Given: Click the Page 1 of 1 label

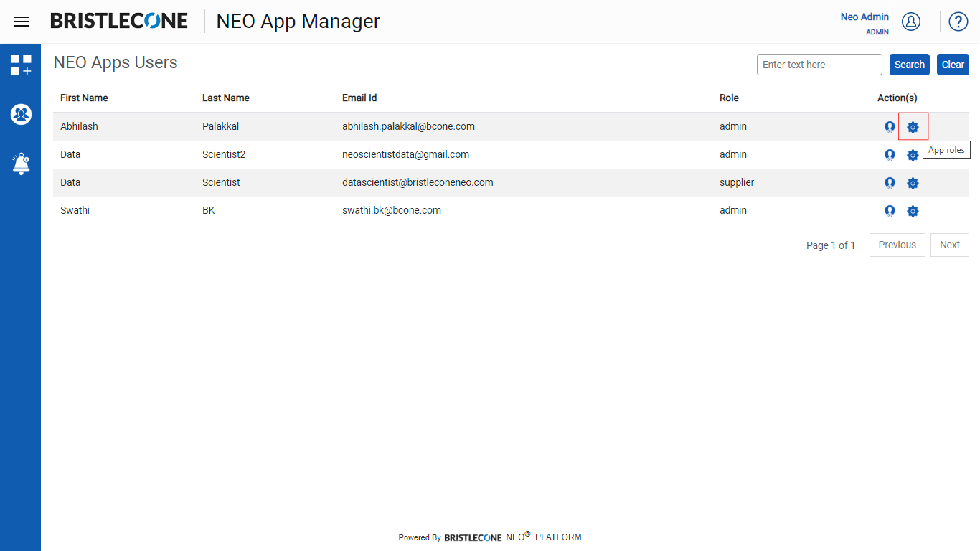Looking at the screenshot, I should coord(831,245).
